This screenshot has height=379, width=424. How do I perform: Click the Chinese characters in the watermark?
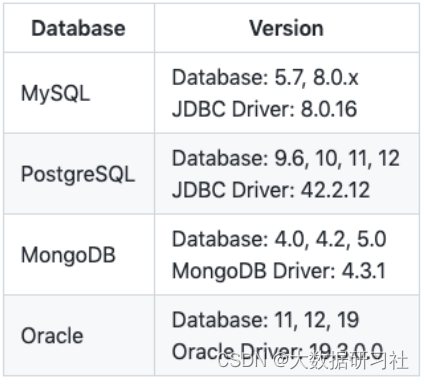point(349,360)
